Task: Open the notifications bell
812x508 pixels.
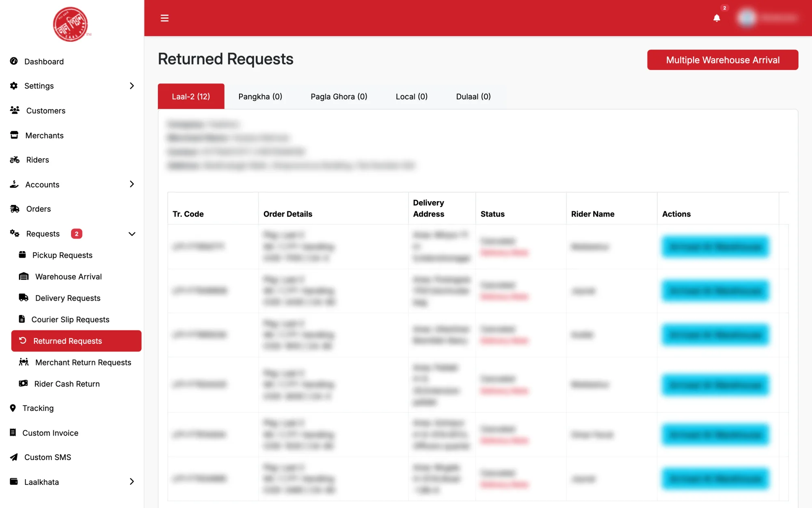Action: point(717,18)
